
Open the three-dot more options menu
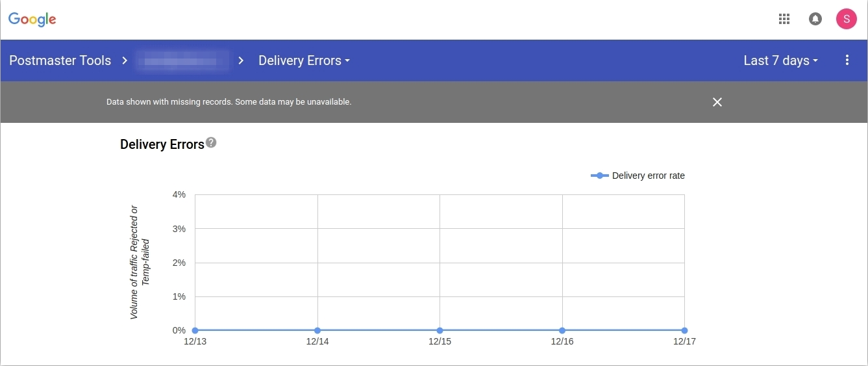847,60
